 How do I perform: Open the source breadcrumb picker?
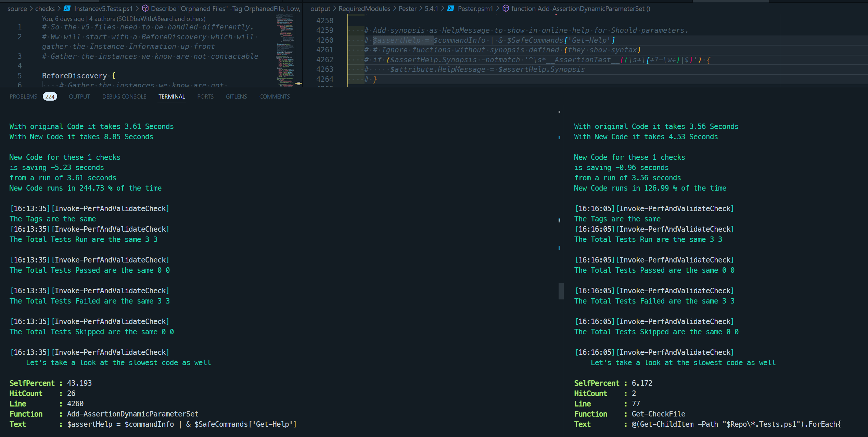(17, 9)
